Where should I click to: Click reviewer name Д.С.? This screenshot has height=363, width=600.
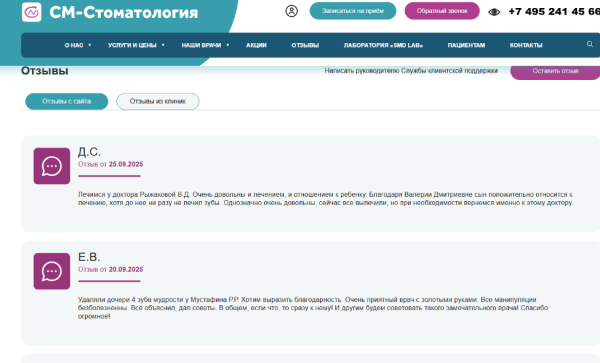pyautogui.click(x=90, y=152)
